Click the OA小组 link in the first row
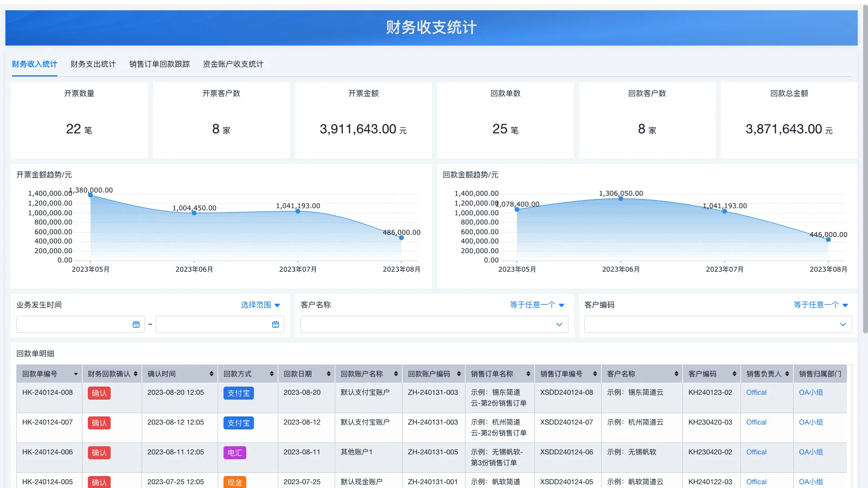This screenshot has height=488, width=868. click(x=810, y=392)
